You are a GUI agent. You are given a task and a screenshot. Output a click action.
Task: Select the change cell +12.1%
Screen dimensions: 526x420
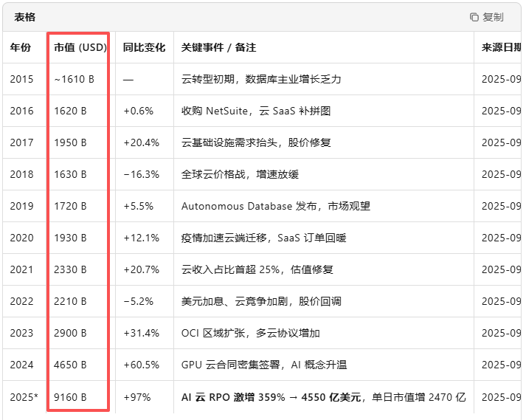pos(141,238)
